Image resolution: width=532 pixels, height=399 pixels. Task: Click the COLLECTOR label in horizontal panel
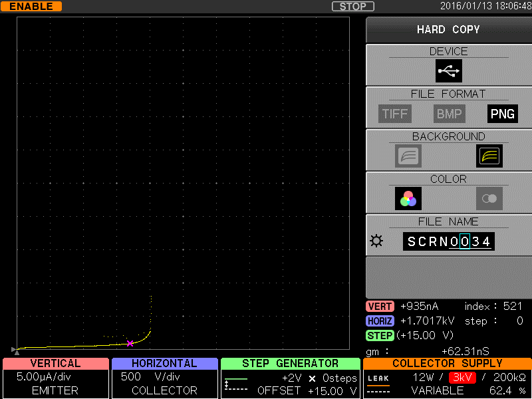point(164,390)
